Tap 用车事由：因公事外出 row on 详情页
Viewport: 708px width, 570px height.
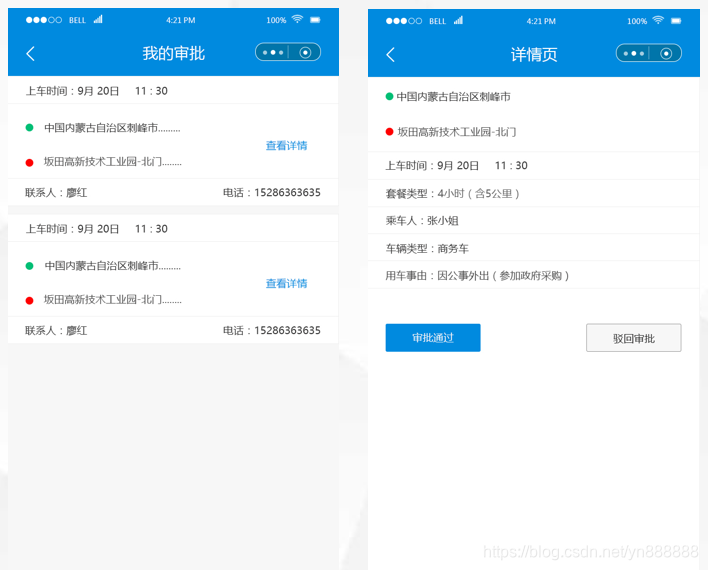click(x=534, y=275)
